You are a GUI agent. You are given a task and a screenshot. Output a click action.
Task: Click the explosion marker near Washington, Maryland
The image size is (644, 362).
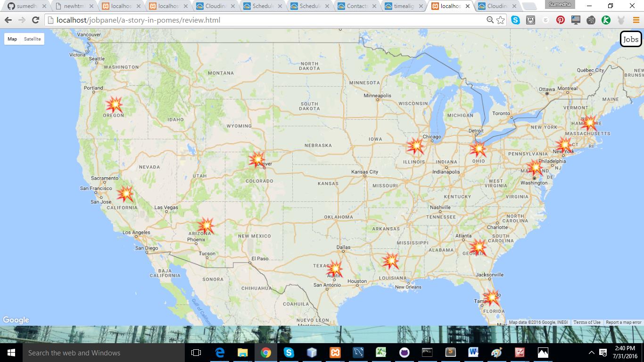535,168
